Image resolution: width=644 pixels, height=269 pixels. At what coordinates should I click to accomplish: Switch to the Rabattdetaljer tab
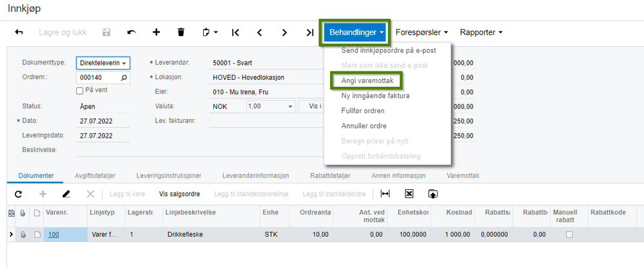(330, 176)
